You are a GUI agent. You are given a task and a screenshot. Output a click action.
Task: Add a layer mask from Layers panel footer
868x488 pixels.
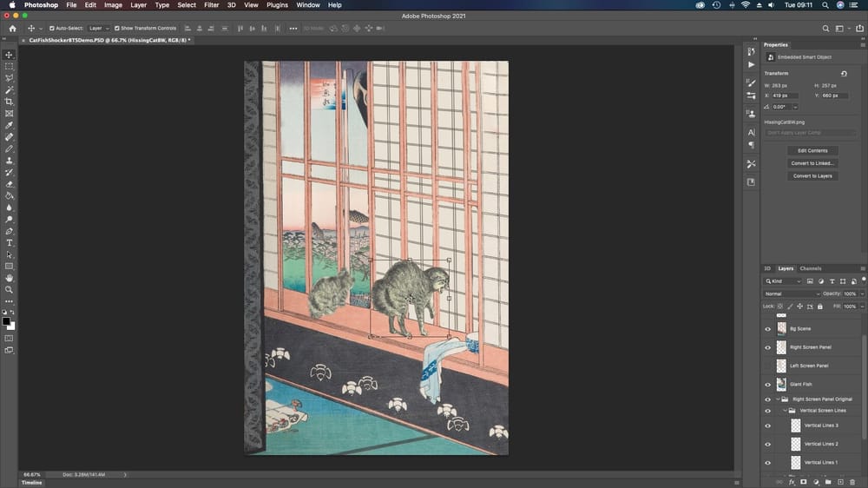coord(804,482)
